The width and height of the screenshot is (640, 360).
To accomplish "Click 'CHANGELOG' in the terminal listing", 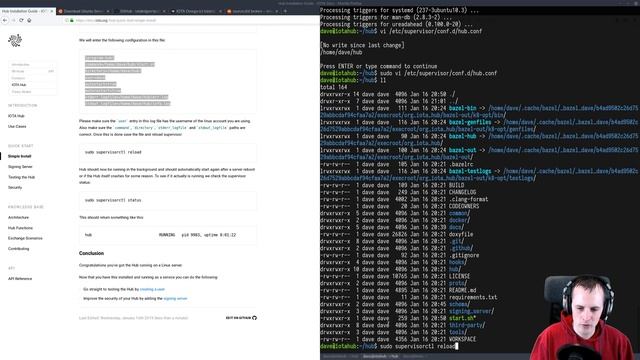I will (462, 192).
